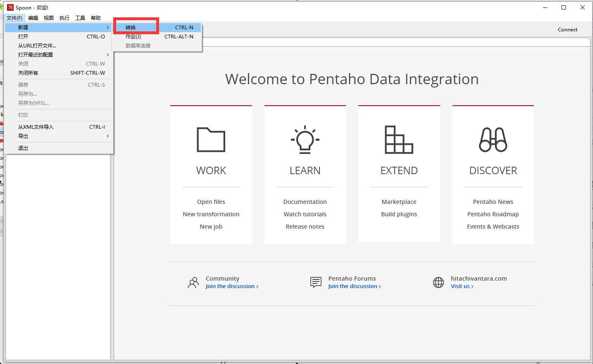Click the LEARN lightbulb icon
Screen dimensions: 593x364
pos(305,139)
